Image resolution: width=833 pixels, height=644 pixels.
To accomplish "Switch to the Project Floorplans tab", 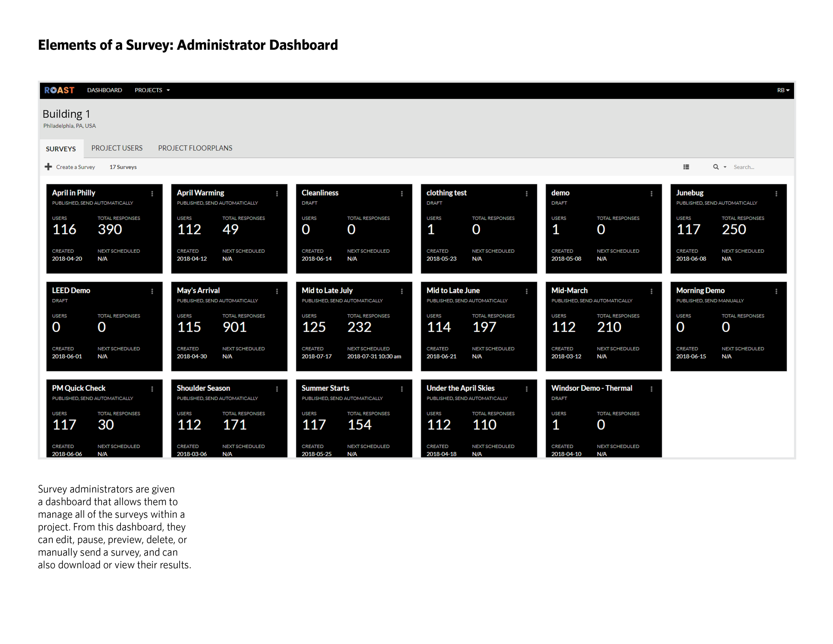I will coord(195,148).
